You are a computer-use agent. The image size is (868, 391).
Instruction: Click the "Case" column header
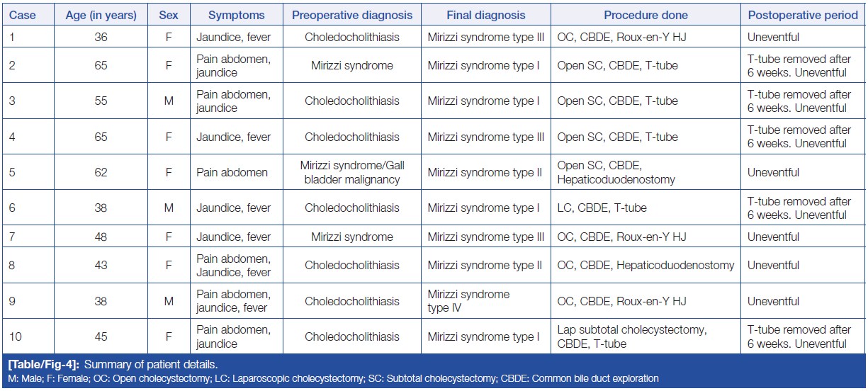pos(22,15)
